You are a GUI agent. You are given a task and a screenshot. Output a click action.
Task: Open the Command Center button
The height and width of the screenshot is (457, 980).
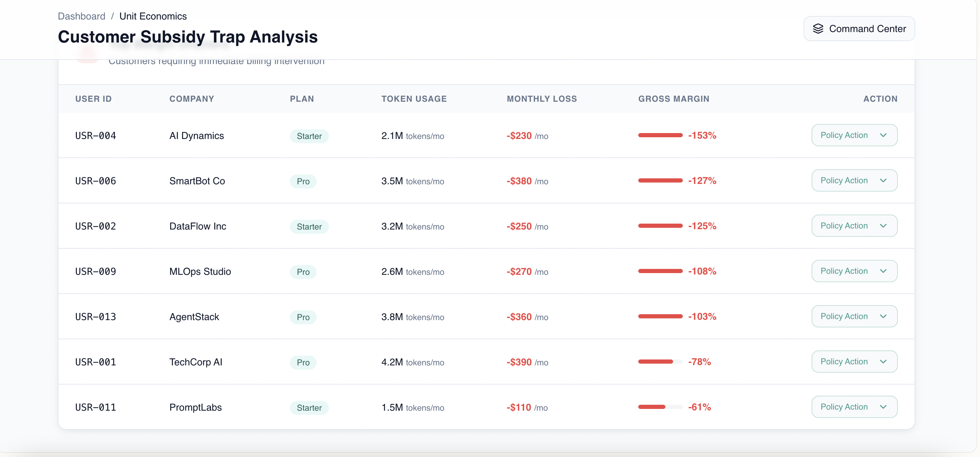pos(859,29)
